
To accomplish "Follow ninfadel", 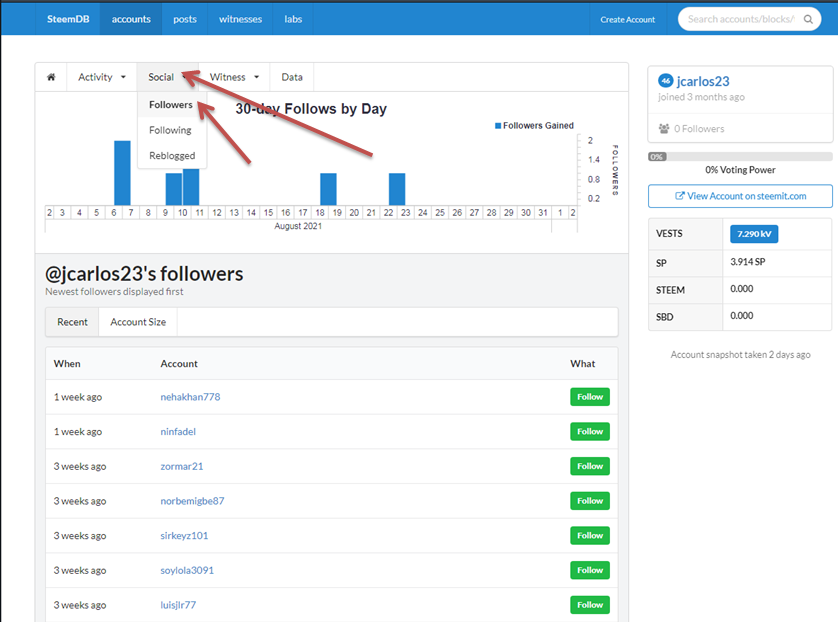I will point(590,432).
